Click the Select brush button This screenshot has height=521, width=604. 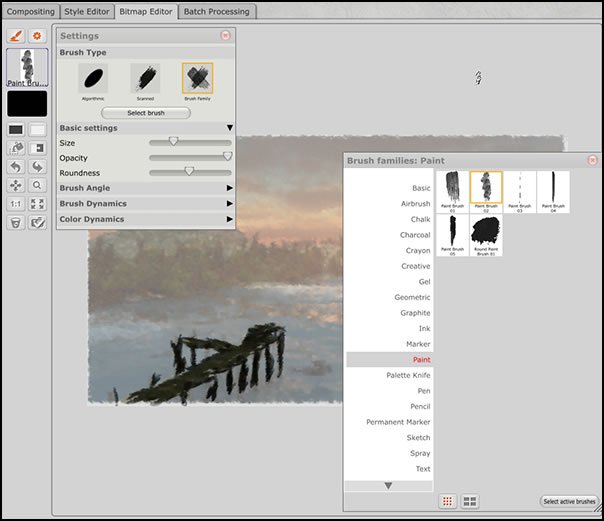point(146,113)
